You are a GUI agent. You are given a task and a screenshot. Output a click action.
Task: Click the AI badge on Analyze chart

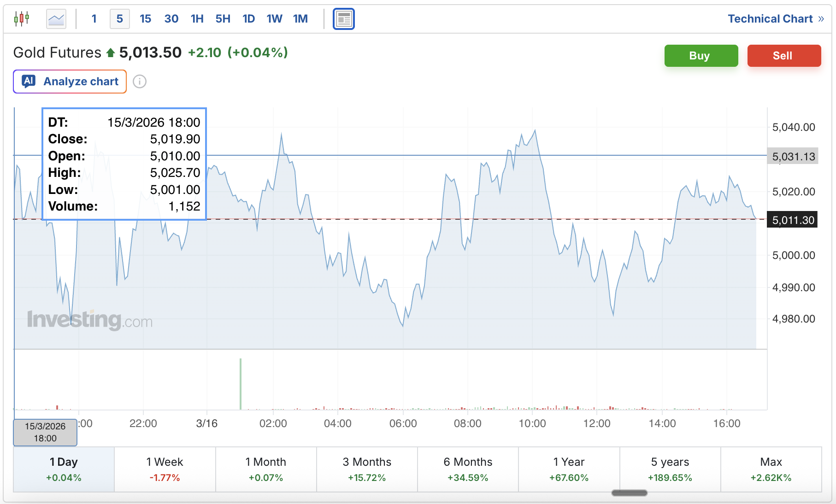(x=29, y=81)
